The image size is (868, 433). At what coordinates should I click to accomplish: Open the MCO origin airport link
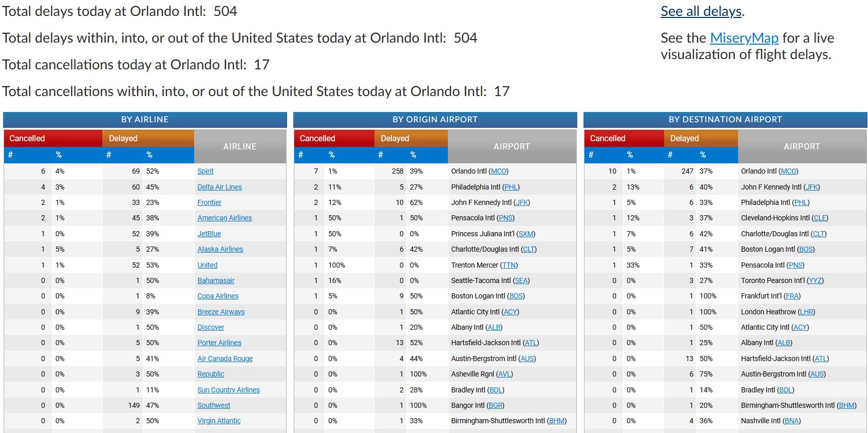click(498, 171)
